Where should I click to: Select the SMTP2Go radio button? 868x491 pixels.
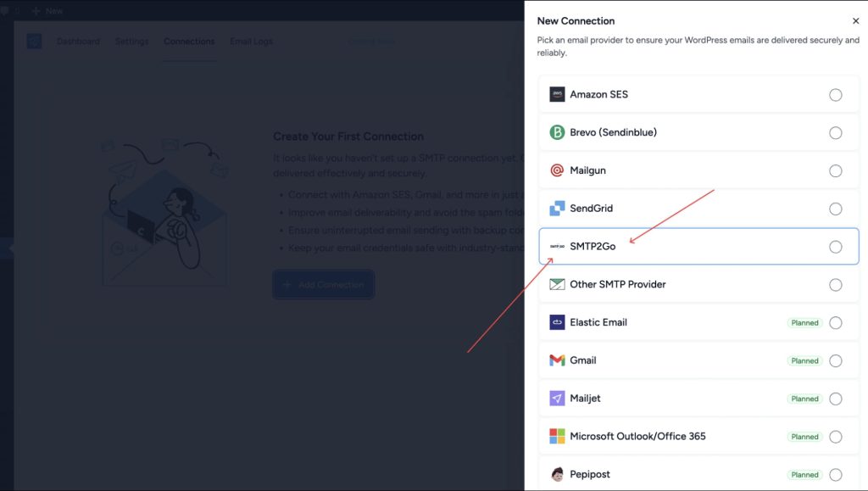pyautogui.click(x=835, y=247)
